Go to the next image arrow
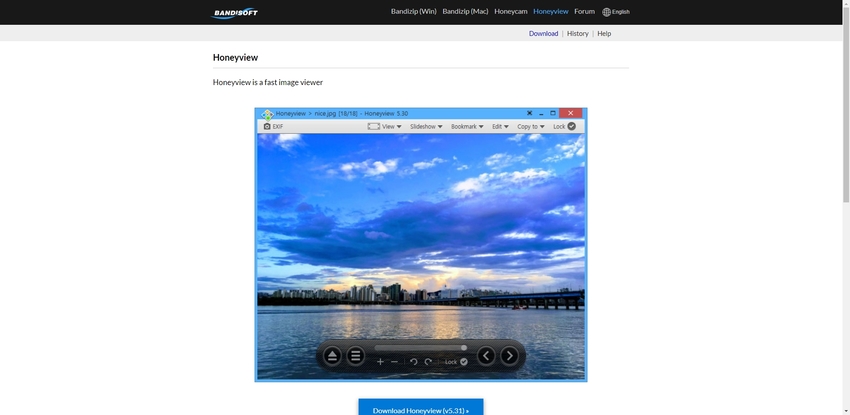 pyautogui.click(x=510, y=356)
